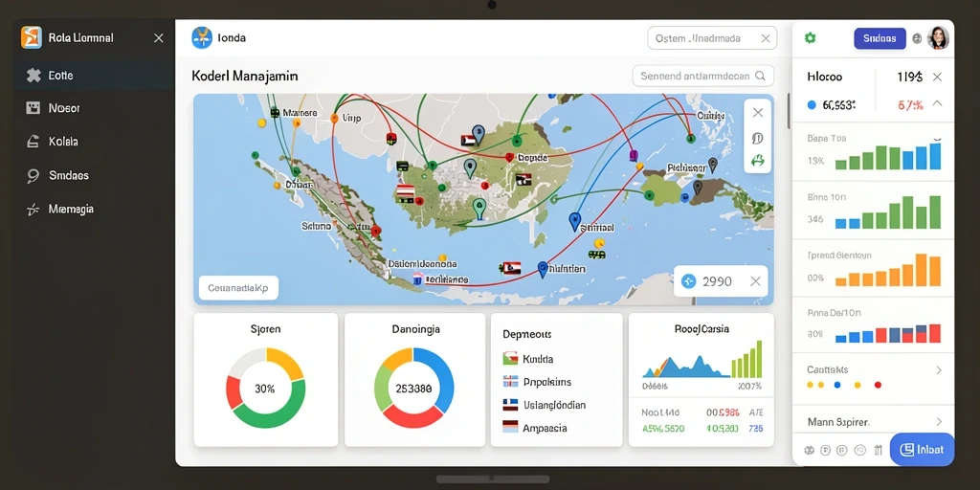Click the blue Inloat button
Screen dimensions: 980x490
[x=922, y=450]
